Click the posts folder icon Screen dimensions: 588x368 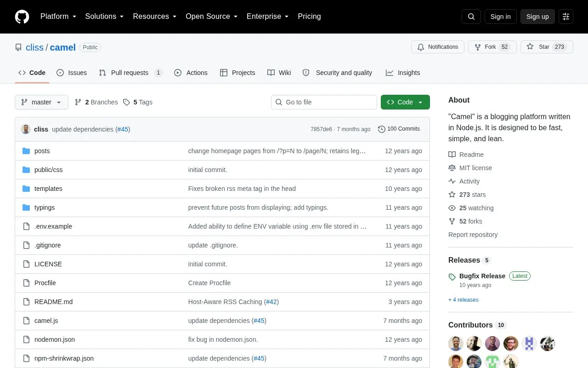(x=26, y=151)
